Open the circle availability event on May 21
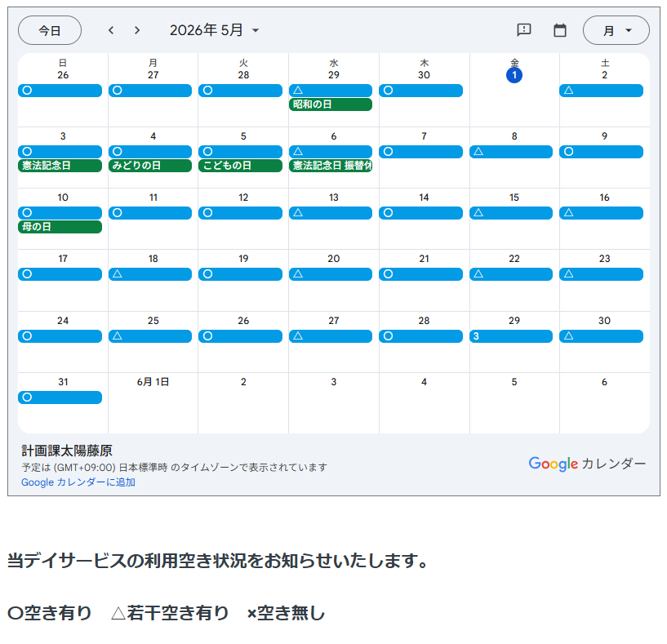Viewport: 667px width, 644px height. 420,274
